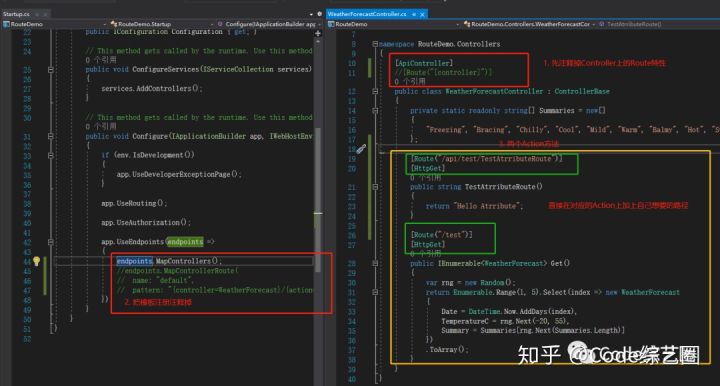Screen dimensions: 720x386
Task: Click the endpoints.MapControllers(); line
Action: tap(169, 261)
